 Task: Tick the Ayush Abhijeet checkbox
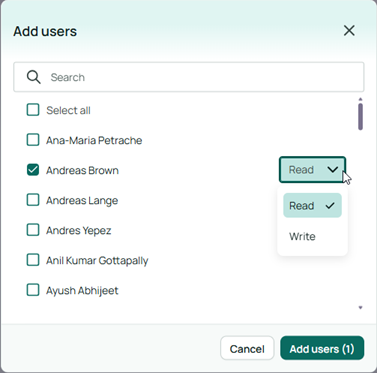tap(33, 290)
